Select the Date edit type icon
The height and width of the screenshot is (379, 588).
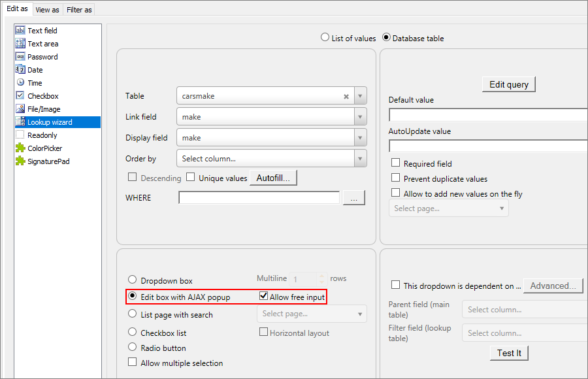point(20,69)
